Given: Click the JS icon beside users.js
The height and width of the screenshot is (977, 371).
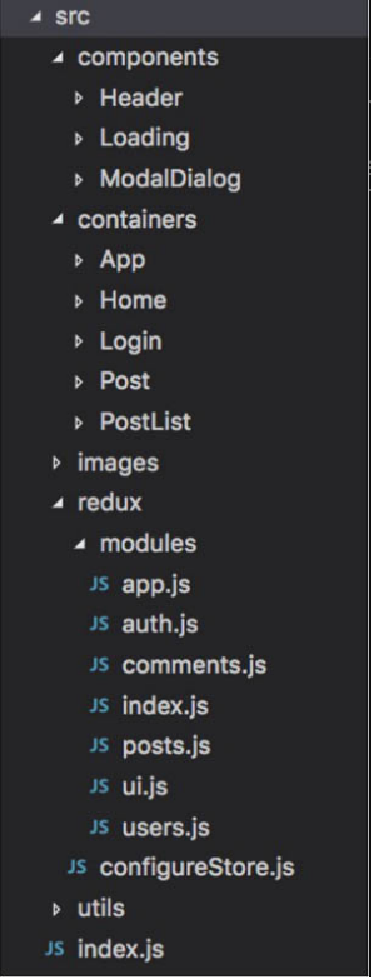Looking at the screenshot, I should coord(100,828).
